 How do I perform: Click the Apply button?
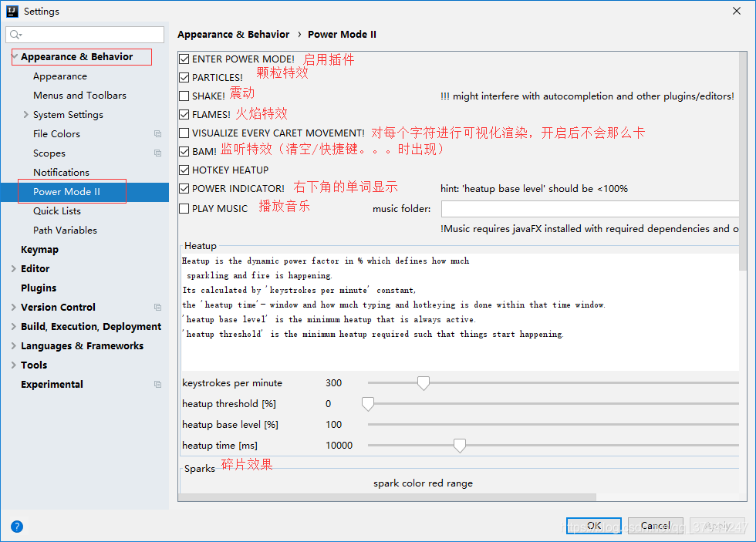point(717,526)
